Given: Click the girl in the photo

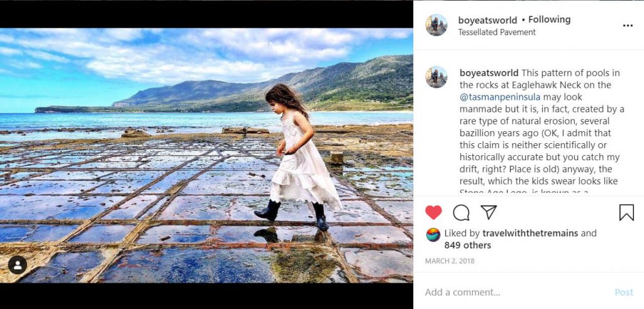Looking at the screenshot, I should pyautogui.click(x=298, y=156).
